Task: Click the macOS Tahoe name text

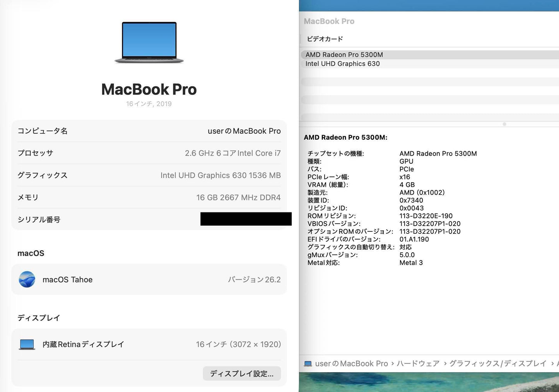Action: (67, 279)
